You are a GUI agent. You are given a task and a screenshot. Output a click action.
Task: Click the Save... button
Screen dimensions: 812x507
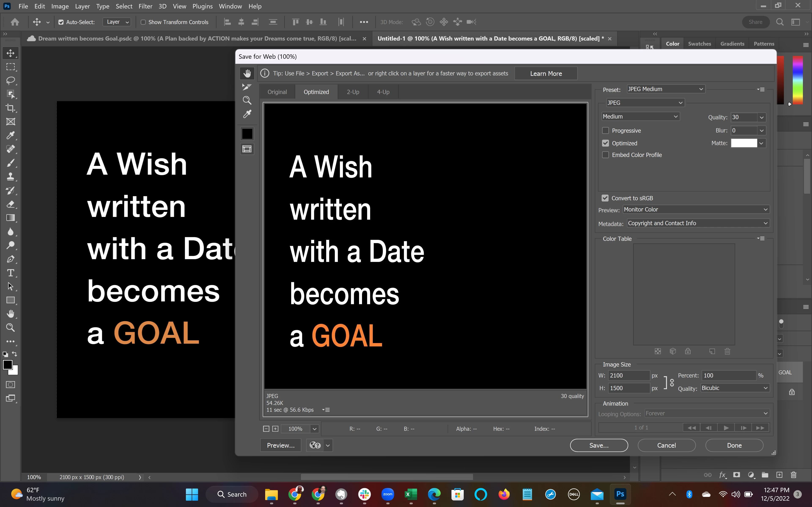pos(599,445)
